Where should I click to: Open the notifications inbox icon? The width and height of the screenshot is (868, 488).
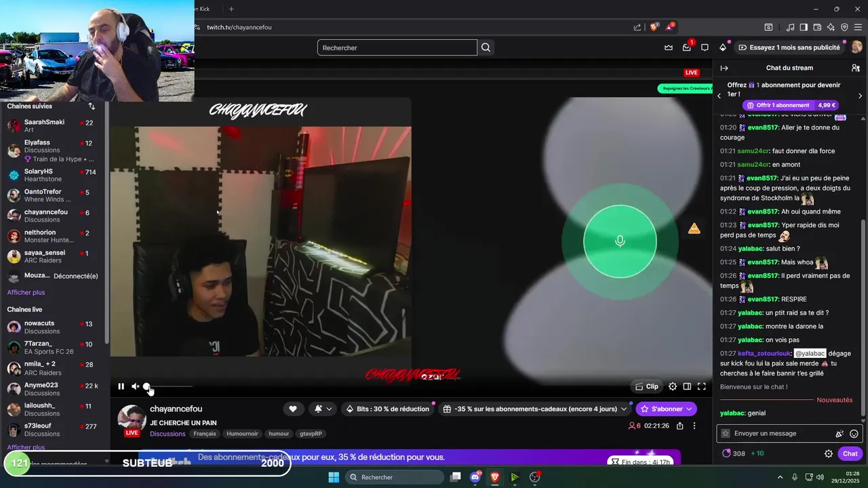(686, 47)
